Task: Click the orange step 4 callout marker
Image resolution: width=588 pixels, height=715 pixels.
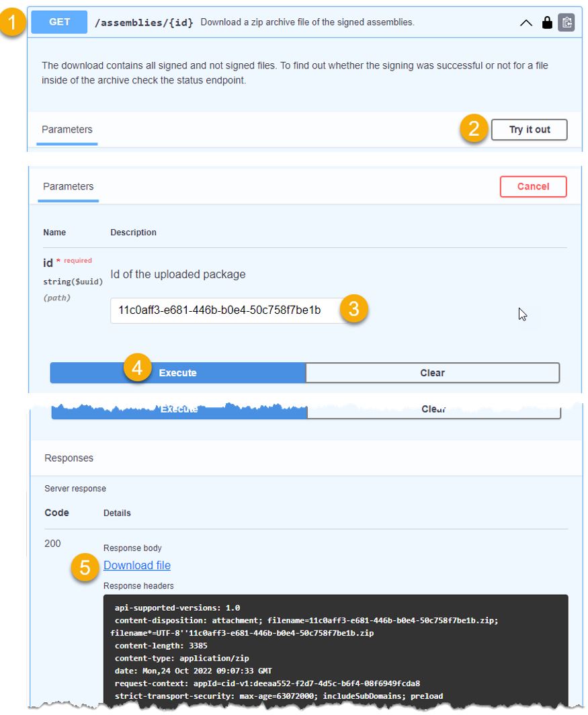Action: pos(137,368)
